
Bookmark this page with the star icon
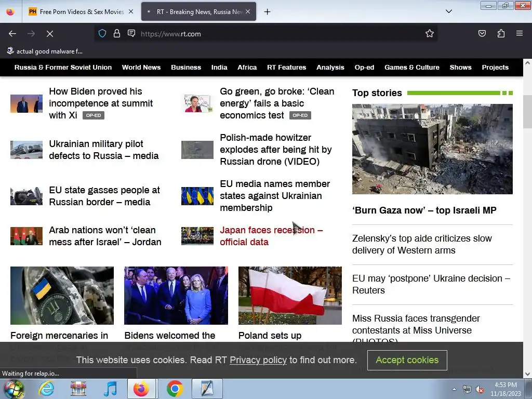click(430, 33)
